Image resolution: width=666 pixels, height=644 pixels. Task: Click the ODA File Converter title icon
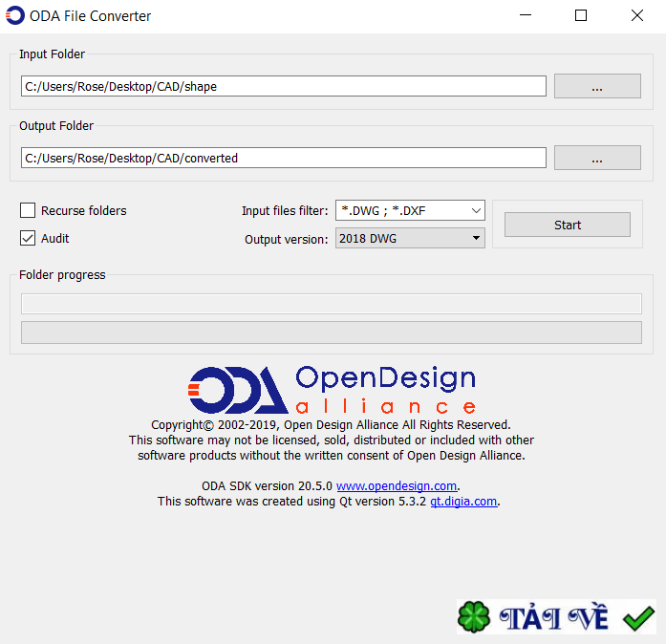[15, 15]
